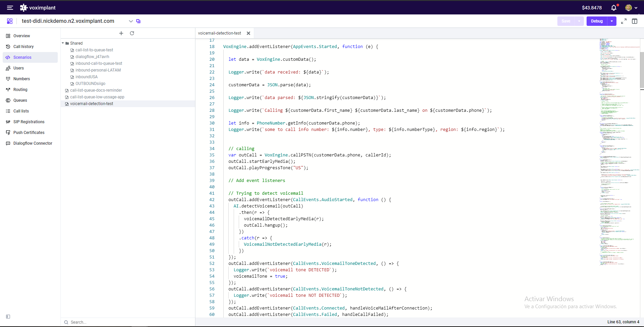The width and height of the screenshot is (644, 327).
Task: Open Queues from the sidebar
Action: pyautogui.click(x=30, y=100)
